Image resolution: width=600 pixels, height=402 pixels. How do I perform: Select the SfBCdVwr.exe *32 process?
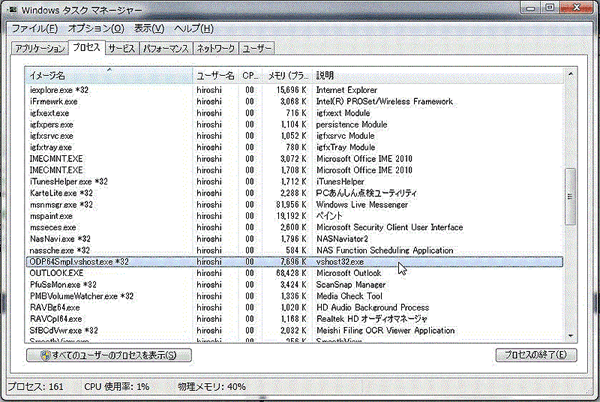pos(294,330)
